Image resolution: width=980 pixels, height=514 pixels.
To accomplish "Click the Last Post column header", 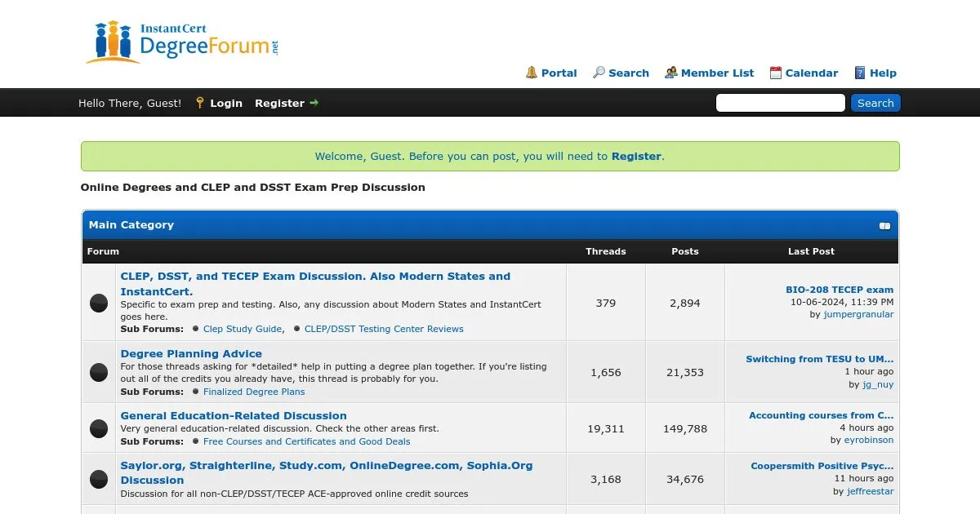I will coord(811,251).
